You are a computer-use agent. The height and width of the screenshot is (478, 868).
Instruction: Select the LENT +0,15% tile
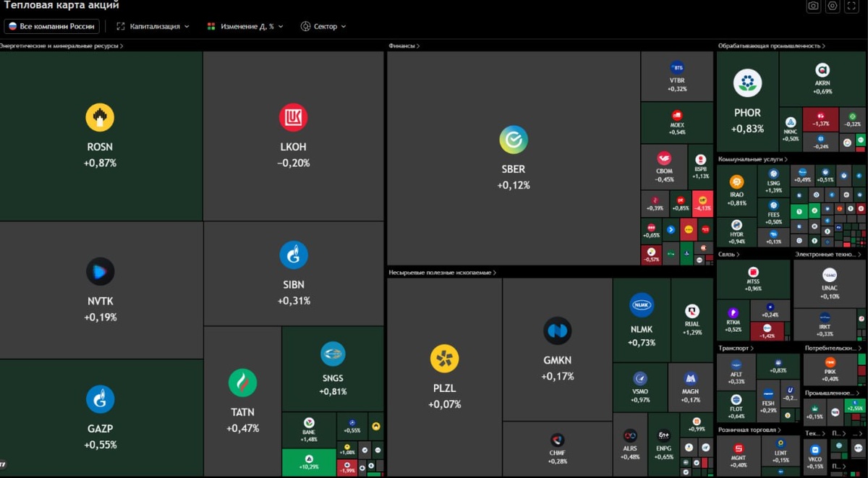click(x=781, y=451)
